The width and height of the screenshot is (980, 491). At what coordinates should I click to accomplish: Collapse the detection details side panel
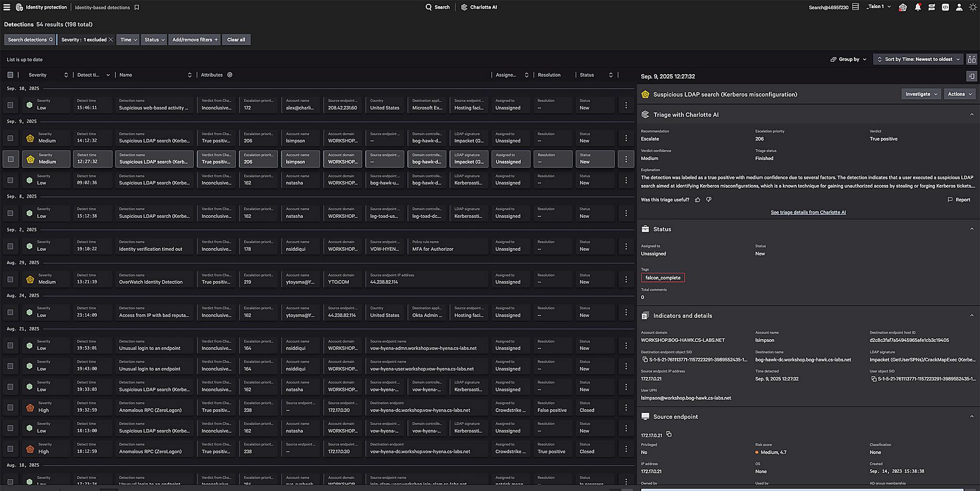[971, 76]
